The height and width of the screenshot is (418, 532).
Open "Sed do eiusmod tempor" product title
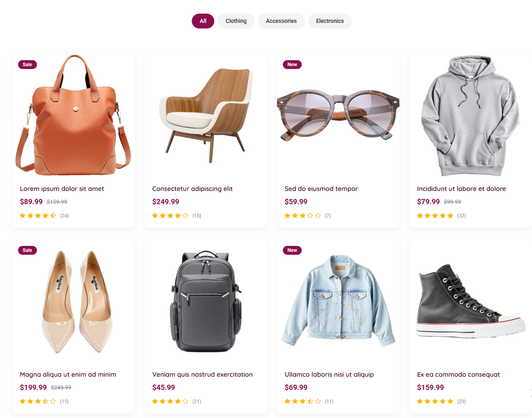321,189
